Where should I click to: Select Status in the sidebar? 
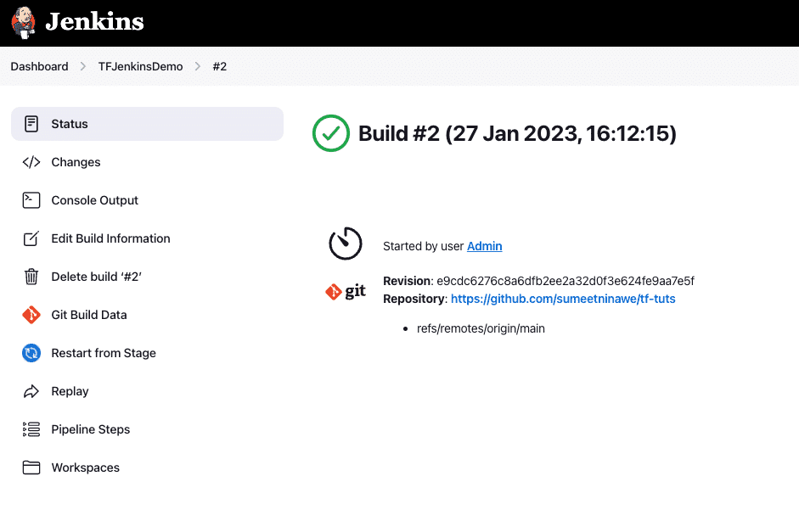click(x=147, y=124)
